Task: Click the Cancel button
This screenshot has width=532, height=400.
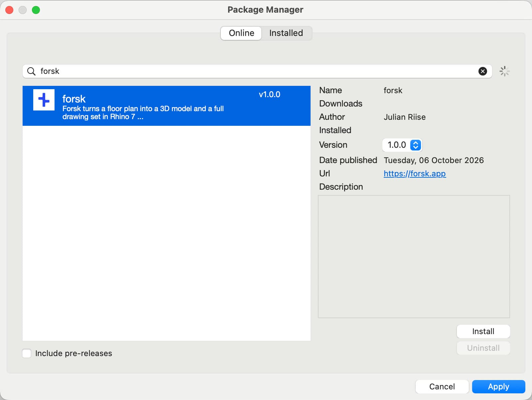Action: pos(442,387)
